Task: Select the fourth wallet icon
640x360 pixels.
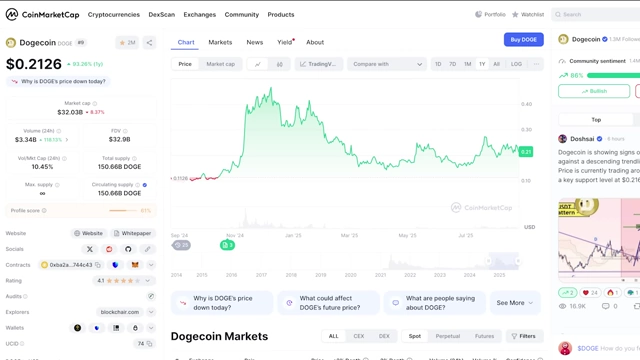Action: point(136,328)
